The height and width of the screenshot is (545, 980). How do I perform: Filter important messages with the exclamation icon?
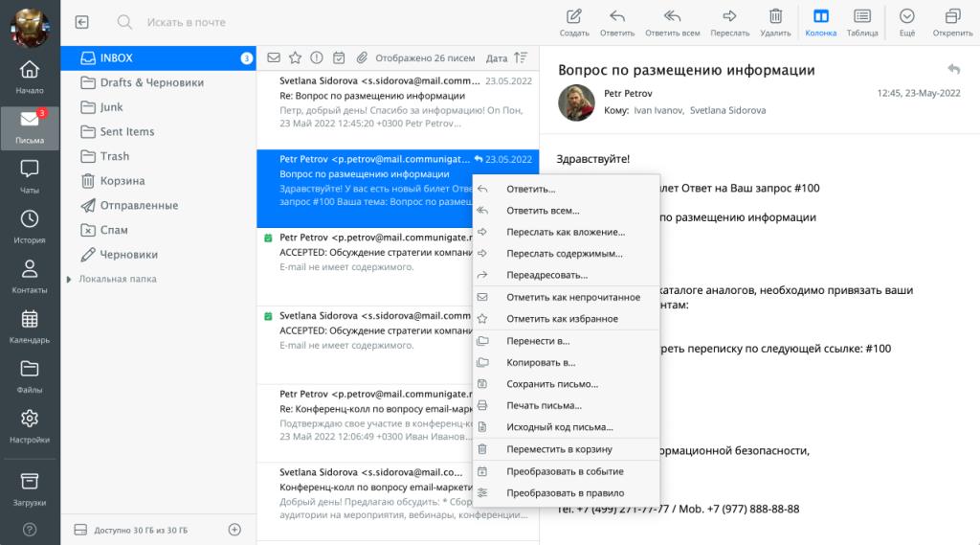point(317,57)
